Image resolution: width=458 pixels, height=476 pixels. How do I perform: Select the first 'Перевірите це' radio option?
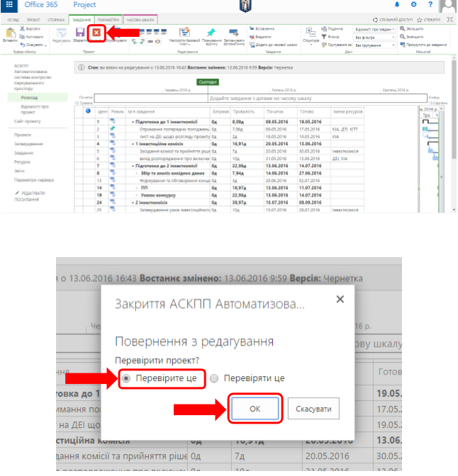click(126, 378)
